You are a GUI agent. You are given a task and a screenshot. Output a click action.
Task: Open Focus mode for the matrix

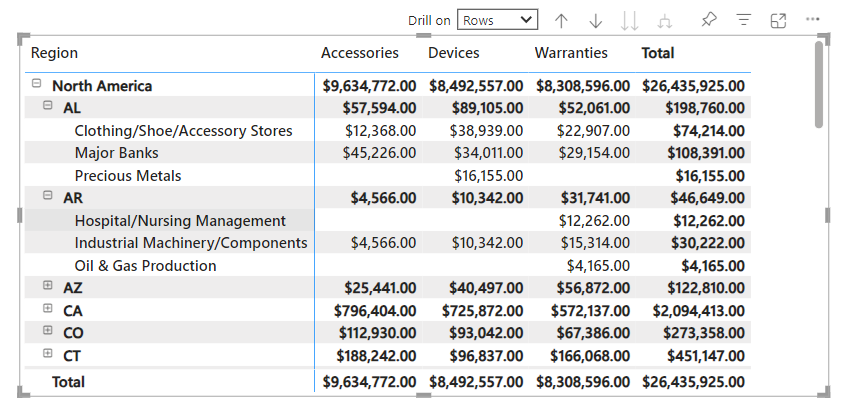(778, 20)
